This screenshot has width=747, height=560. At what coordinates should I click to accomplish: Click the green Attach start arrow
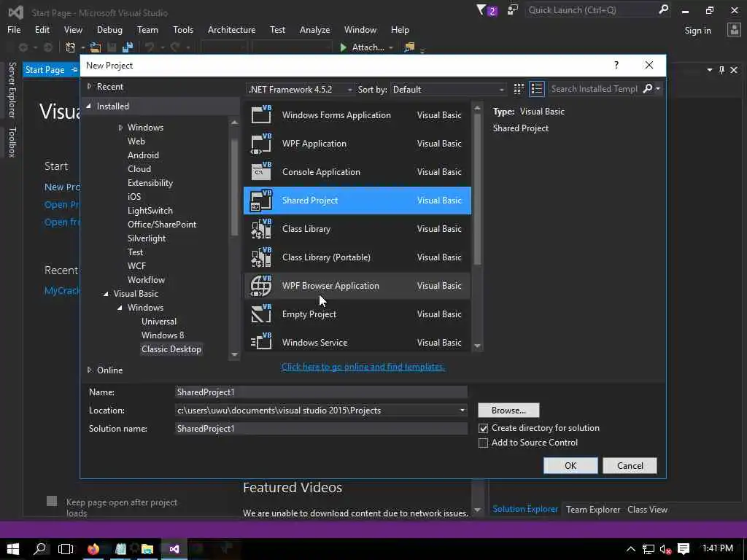pos(343,47)
